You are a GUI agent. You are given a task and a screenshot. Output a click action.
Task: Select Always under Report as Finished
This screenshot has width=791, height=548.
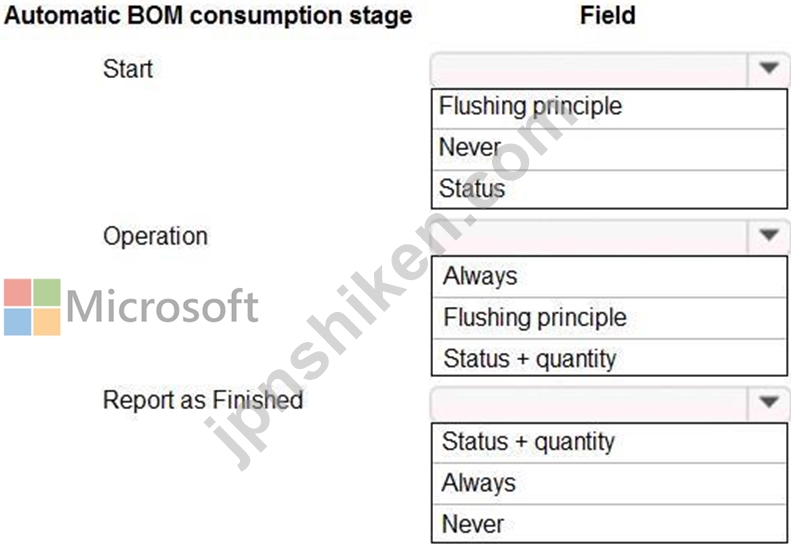[609, 483]
